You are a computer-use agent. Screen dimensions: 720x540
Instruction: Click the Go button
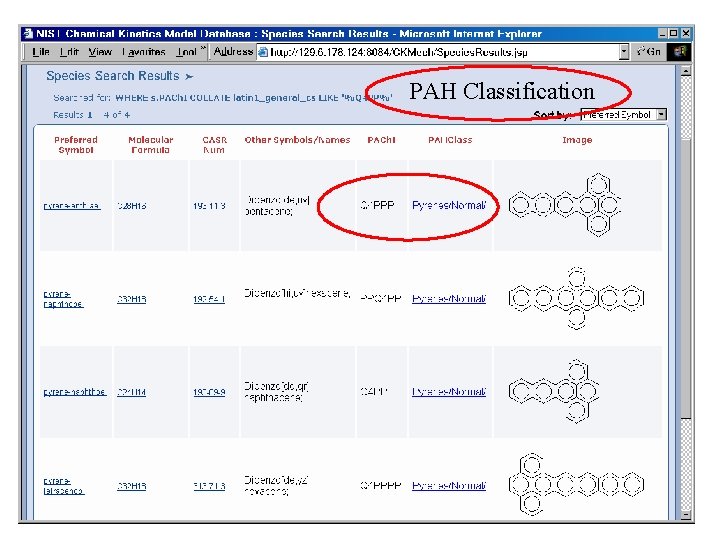(x=649, y=51)
